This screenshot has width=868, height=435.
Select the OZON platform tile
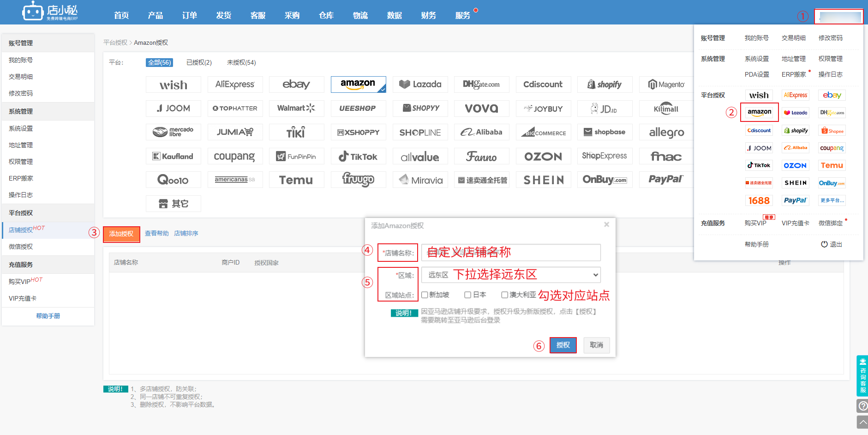point(544,156)
